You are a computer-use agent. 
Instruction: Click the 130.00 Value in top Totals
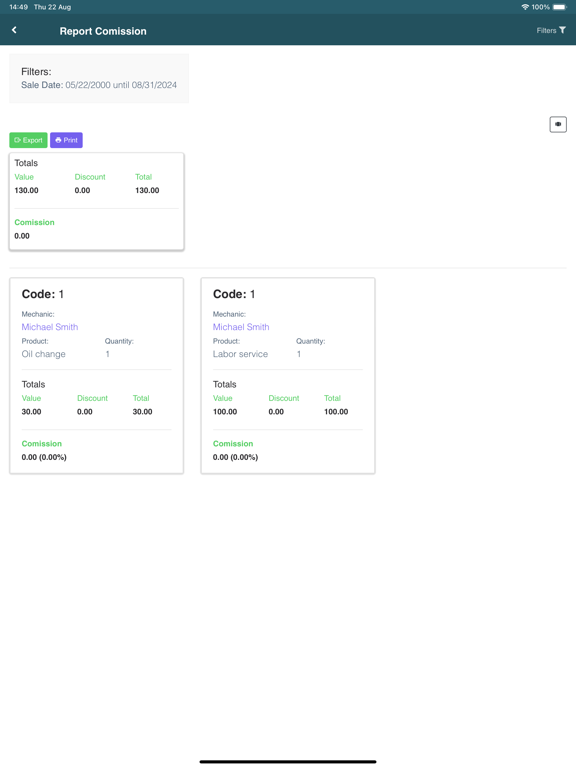[x=26, y=191]
